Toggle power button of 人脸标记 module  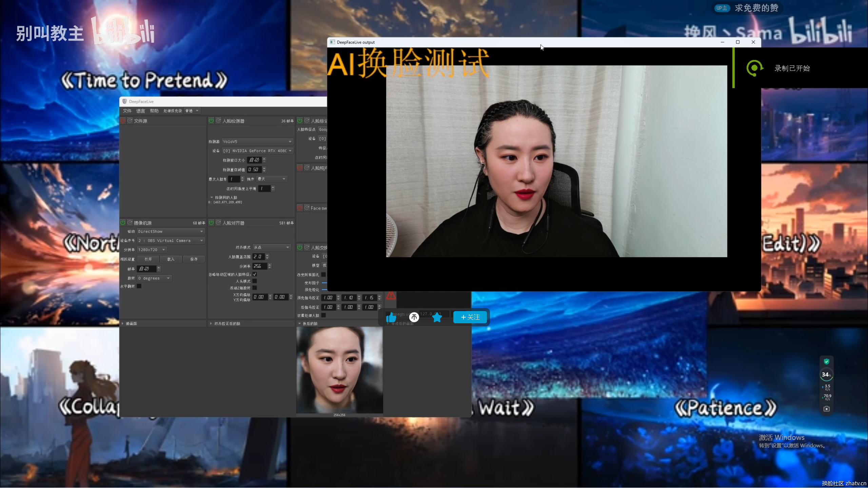coord(300,121)
